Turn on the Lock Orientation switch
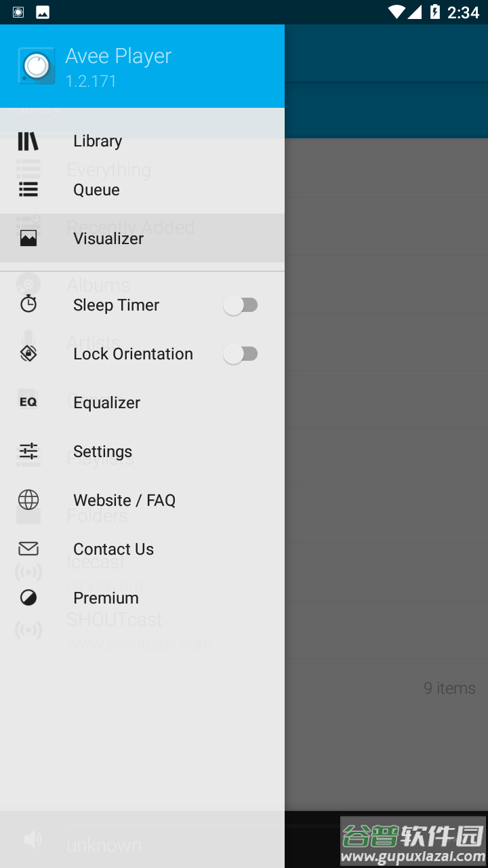Image resolution: width=488 pixels, height=868 pixels. [241, 354]
